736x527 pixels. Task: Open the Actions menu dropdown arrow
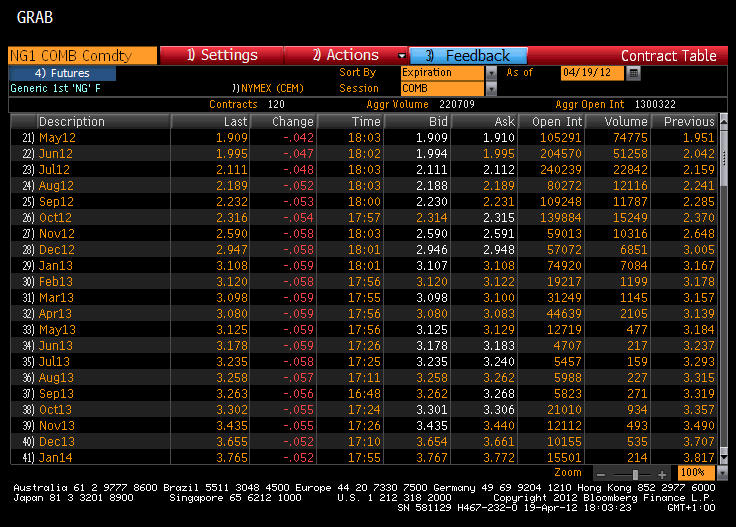click(401, 56)
